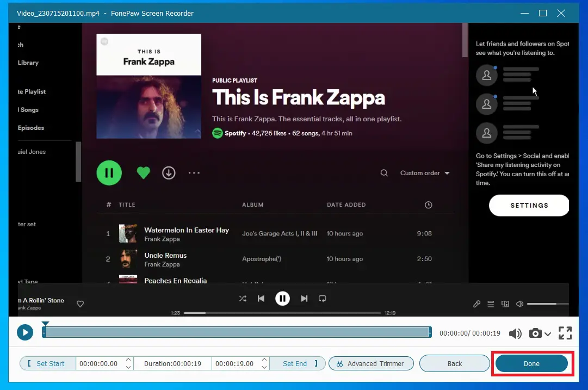588x390 pixels.
Task: Click the trim end handle on timeline
Action: (430, 332)
